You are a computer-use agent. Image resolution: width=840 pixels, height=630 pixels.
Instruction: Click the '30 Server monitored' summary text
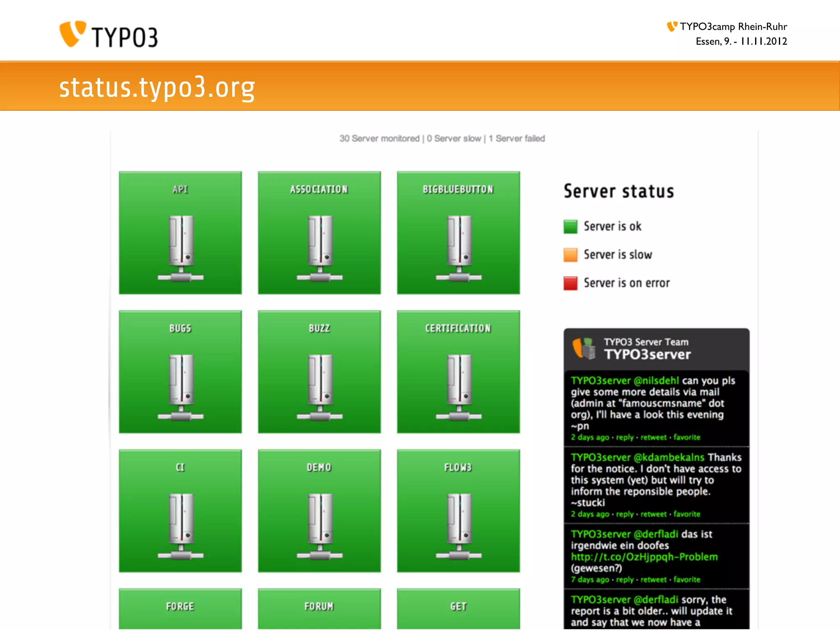(379, 139)
